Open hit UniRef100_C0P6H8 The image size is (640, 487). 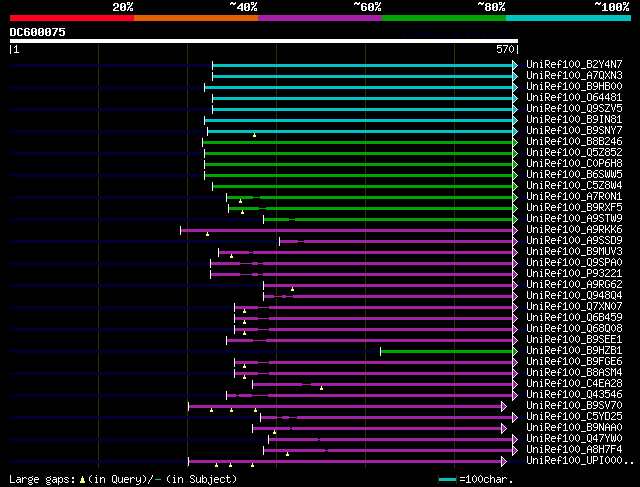[x=574, y=164]
